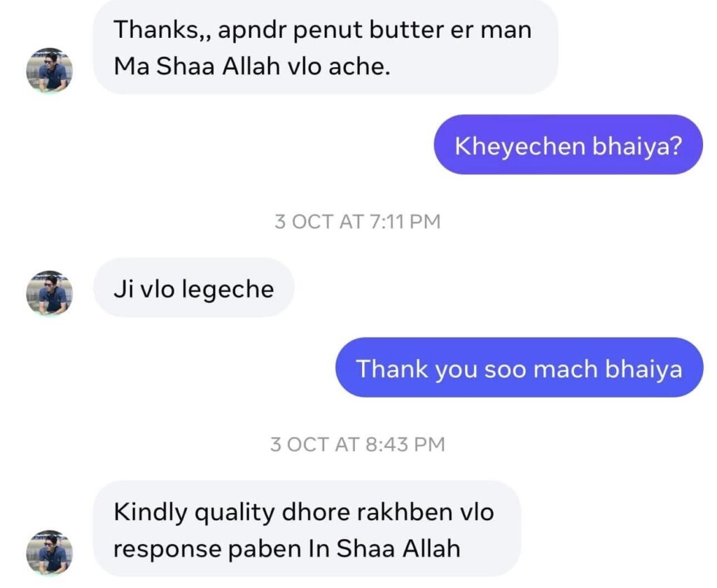Viewport: 717px width, 588px height.
Task: Tap the line "Kindly quality dhore rakhben vlo"
Action: 303,512
